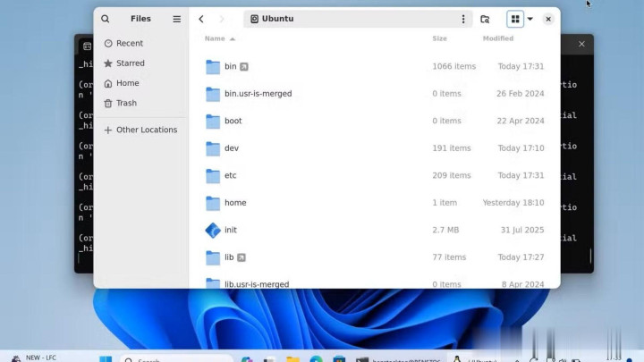
Task: Open Recent in the sidebar
Action: (x=129, y=43)
